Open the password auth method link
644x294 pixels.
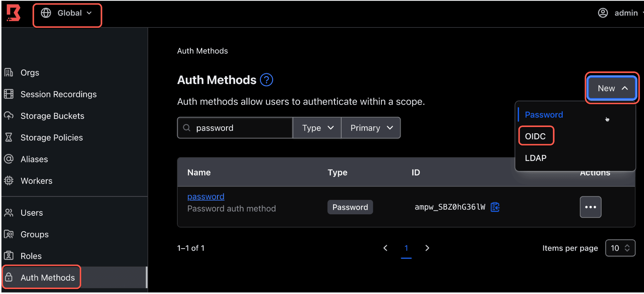click(x=206, y=196)
